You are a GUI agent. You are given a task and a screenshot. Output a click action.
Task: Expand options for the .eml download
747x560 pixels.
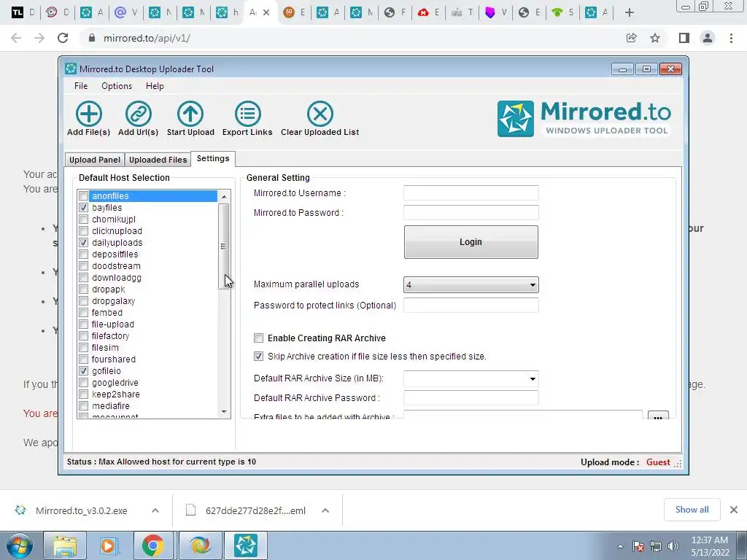coord(325,510)
